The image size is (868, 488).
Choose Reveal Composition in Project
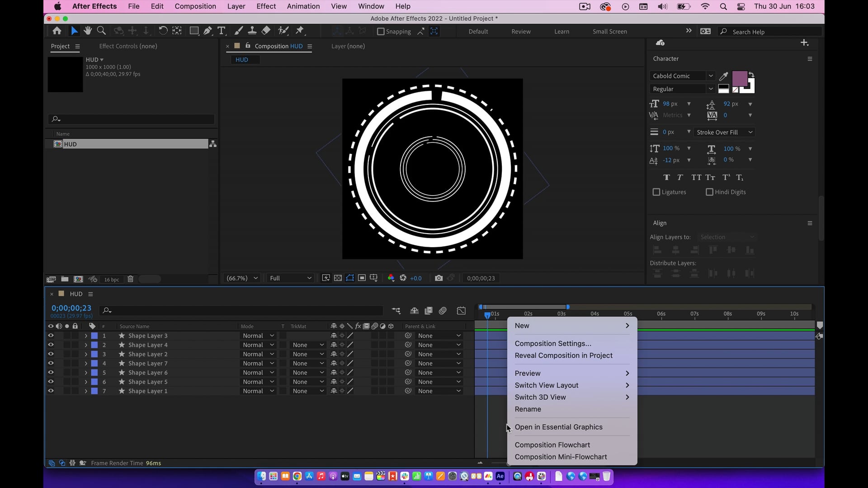click(x=563, y=356)
